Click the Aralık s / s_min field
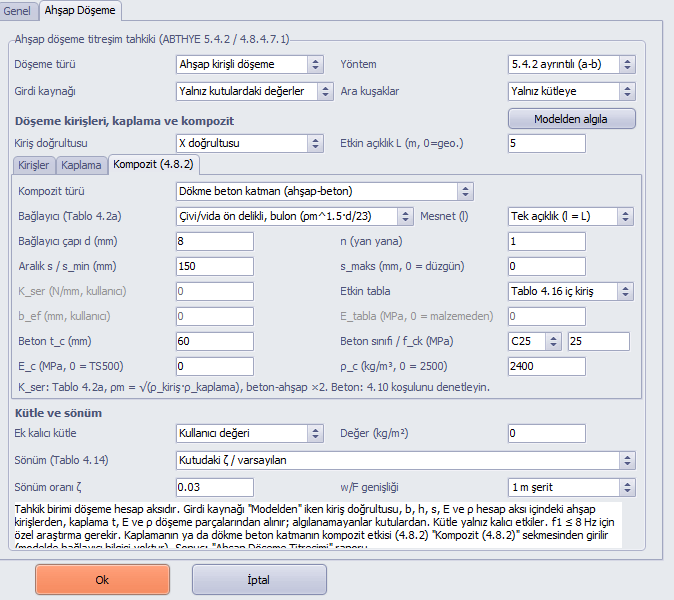This screenshot has width=674, height=600. (x=214, y=266)
